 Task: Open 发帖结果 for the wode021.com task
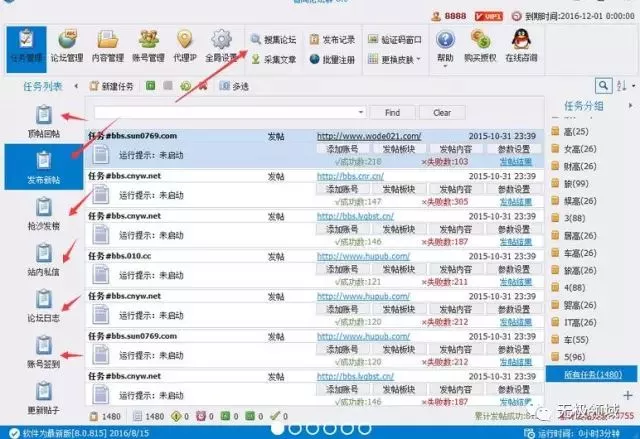point(516,162)
